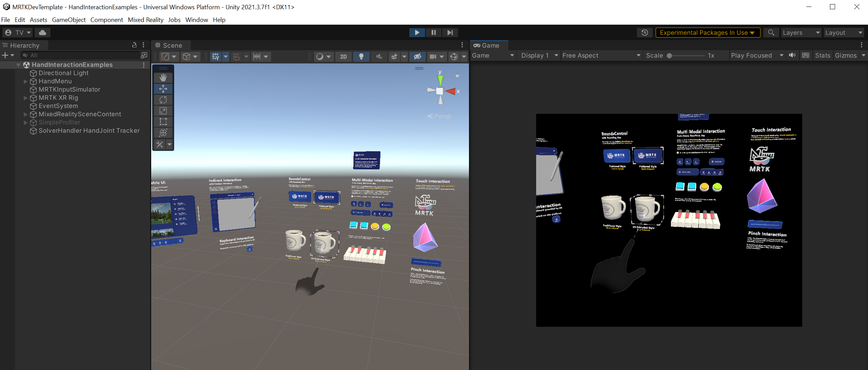This screenshot has height=370, width=868.
Task: Click the search icon in the top toolbar
Action: [x=771, y=33]
